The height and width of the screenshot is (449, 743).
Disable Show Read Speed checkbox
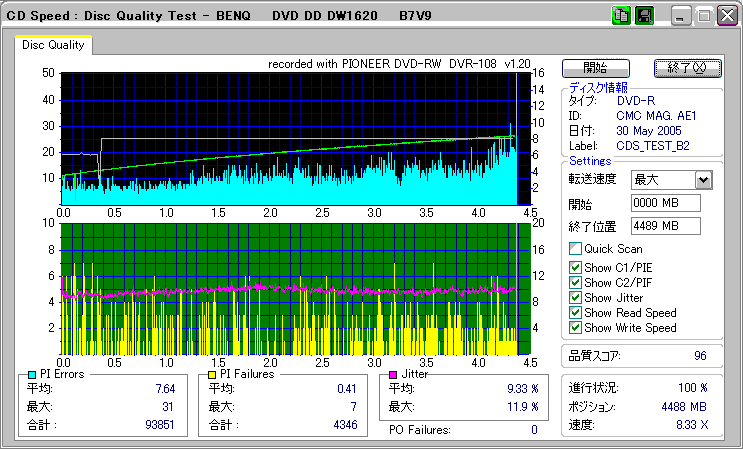click(x=575, y=313)
